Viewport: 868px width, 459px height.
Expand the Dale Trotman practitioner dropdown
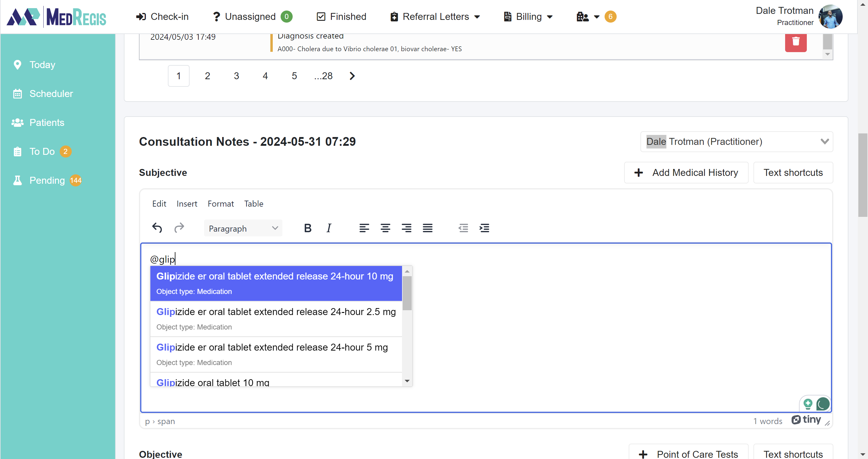737,142
